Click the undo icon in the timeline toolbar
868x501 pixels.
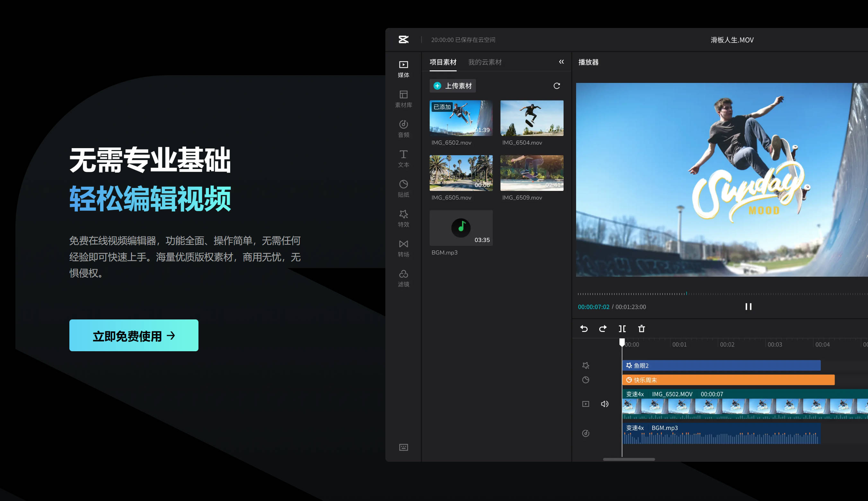pyautogui.click(x=583, y=329)
